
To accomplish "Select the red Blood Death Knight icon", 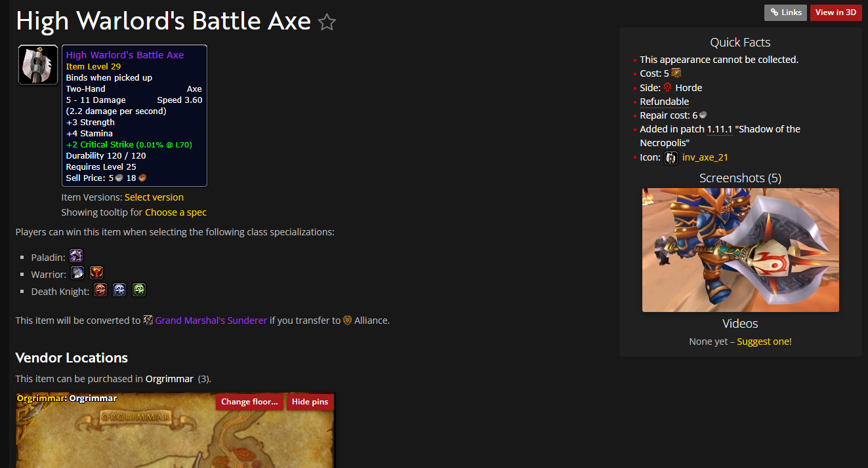I will pos(100,290).
